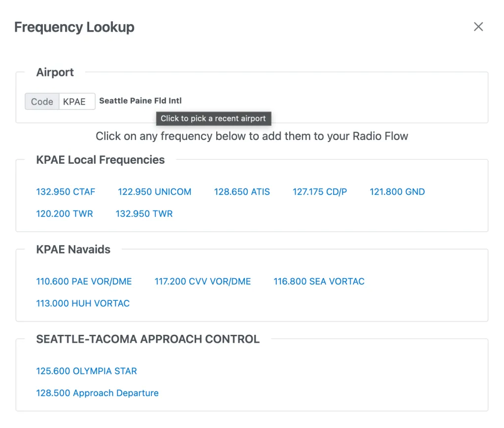Select 125.600 OLYMPIA STAR frequency

click(86, 371)
